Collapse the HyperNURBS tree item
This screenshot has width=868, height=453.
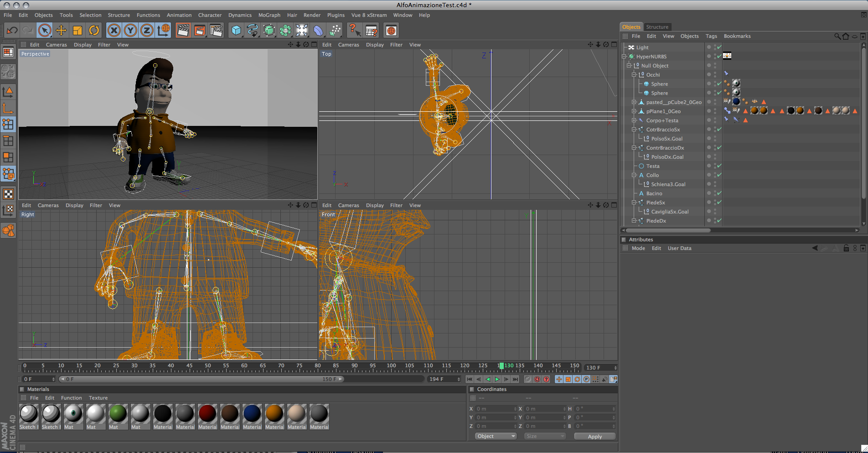[624, 57]
